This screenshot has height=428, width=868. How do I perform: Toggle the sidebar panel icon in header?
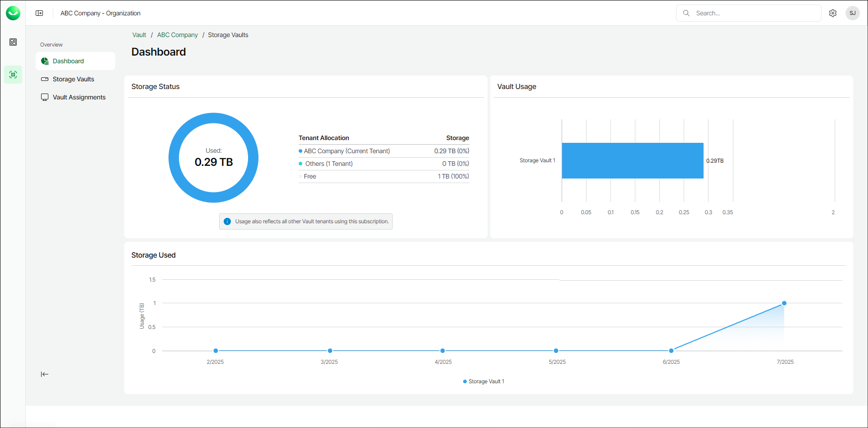39,13
